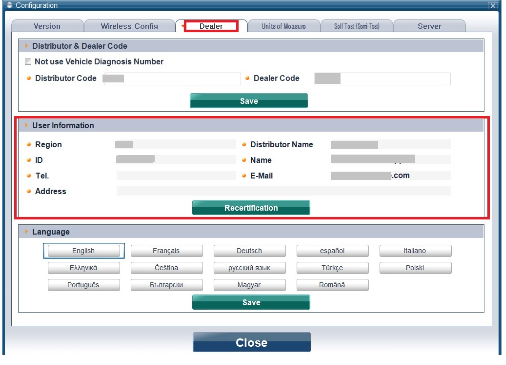Image resolution: width=506 pixels, height=365 pixels.
Task: Open the Version tab
Action: [x=47, y=26]
